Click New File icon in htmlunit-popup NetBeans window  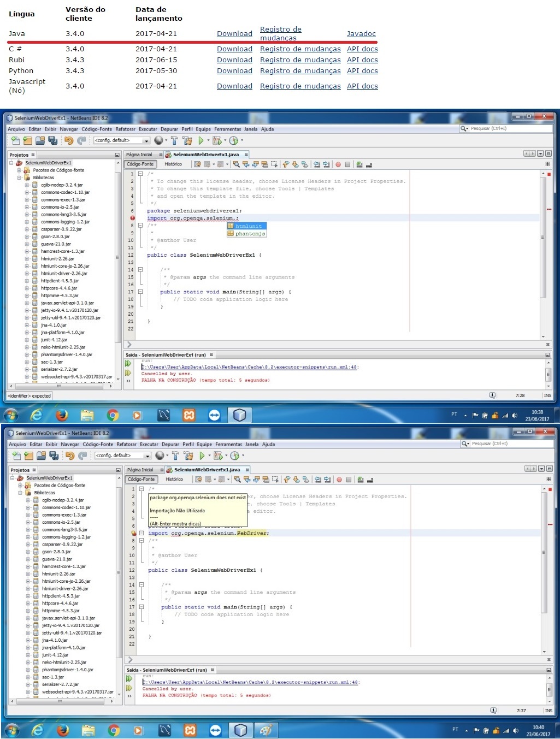[15, 140]
